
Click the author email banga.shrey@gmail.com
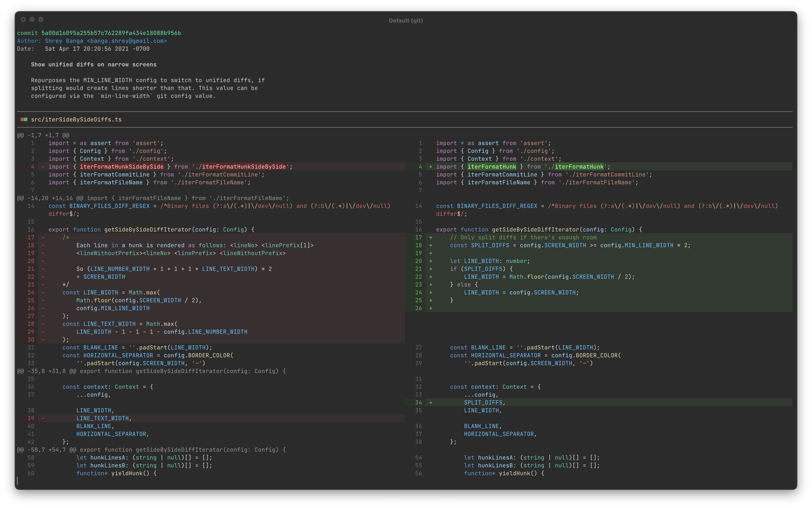(127, 41)
